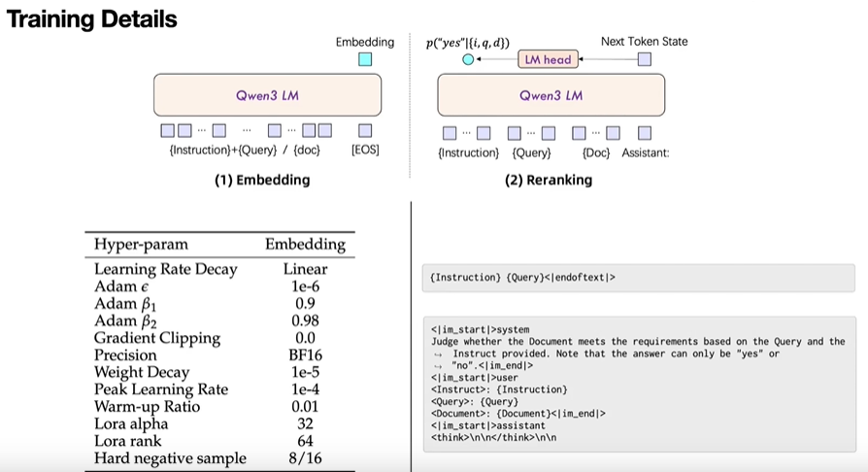868x472 pixels.
Task: Click the 'Embedding' table column header
Action: (x=305, y=245)
